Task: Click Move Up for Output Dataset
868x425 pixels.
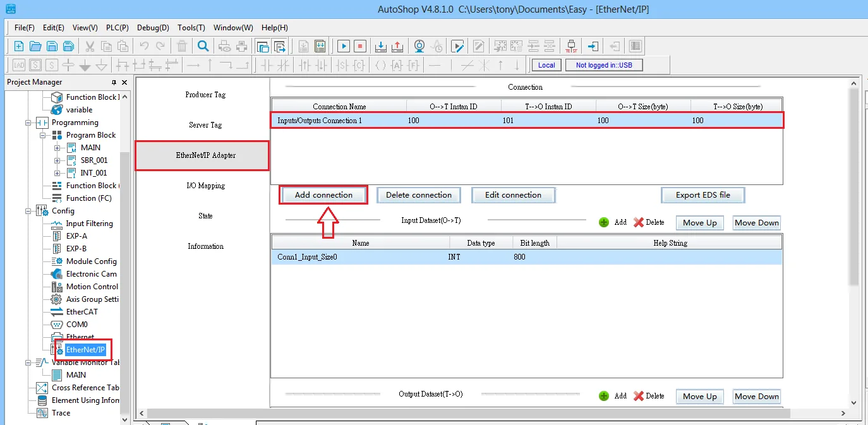Action: [x=700, y=397]
